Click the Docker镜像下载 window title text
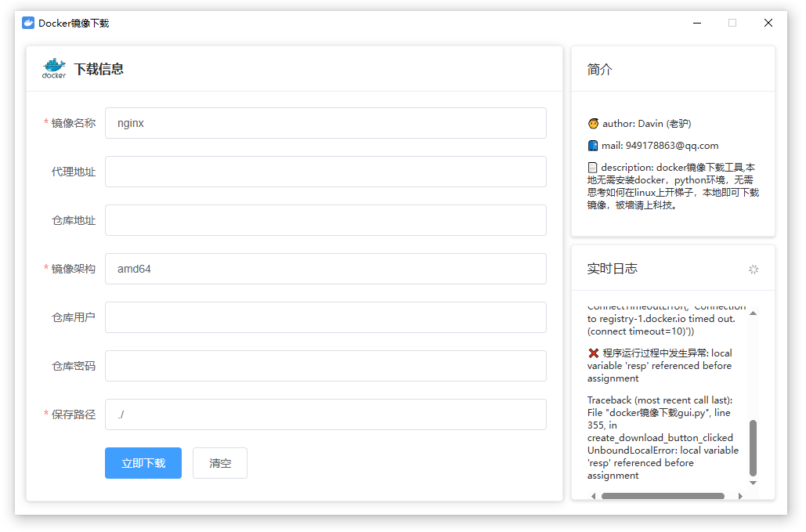 tap(74, 24)
